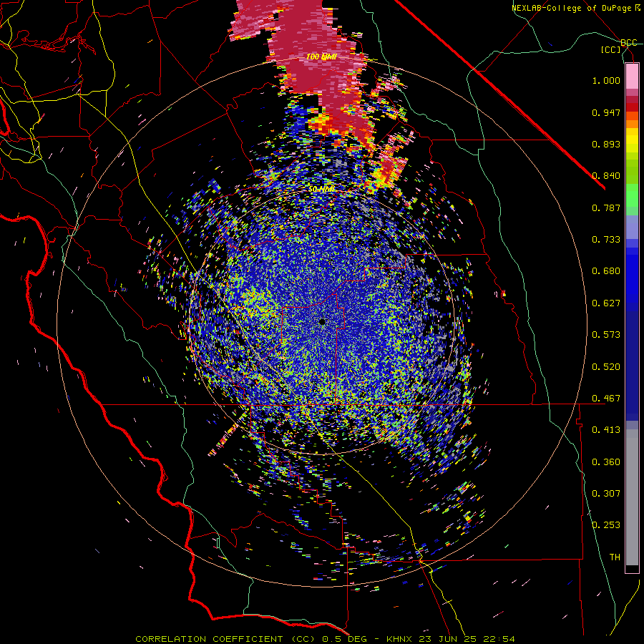
Task: Click the KHNX station identifier in caption
Action: [x=400, y=639]
